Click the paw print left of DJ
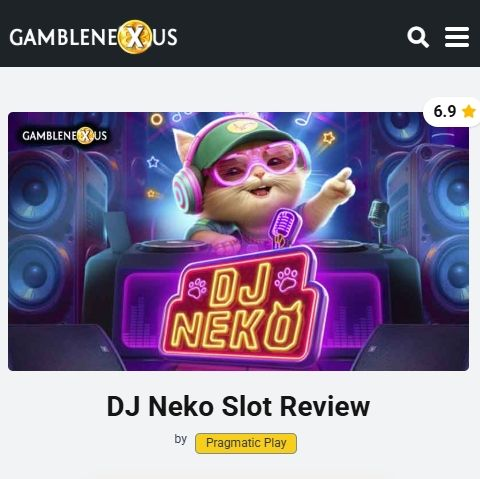 (198, 288)
